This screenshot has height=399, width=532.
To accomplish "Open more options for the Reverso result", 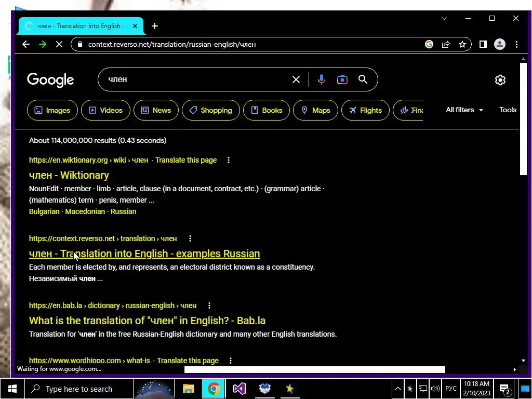I will (190, 238).
